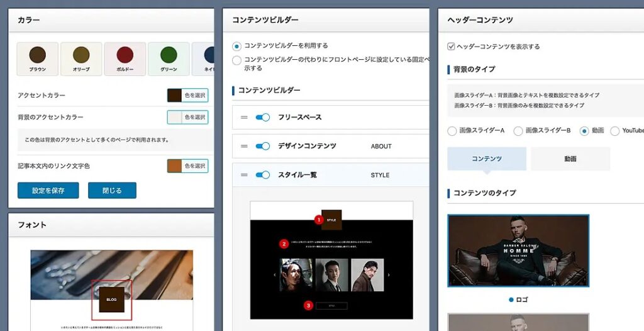Grab the デザインコンテンツ drag handle icon
This screenshot has height=331, width=644.
point(244,146)
